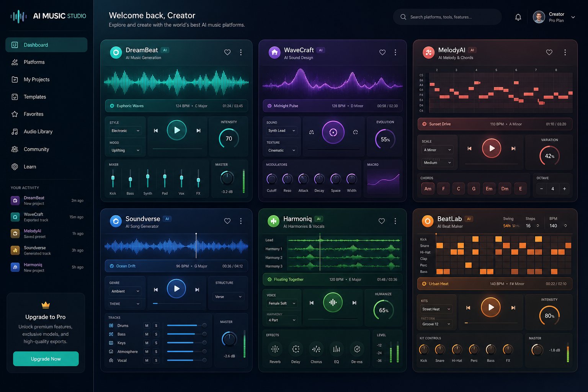Enable the De-ess effect in Harmoniq

click(357, 349)
